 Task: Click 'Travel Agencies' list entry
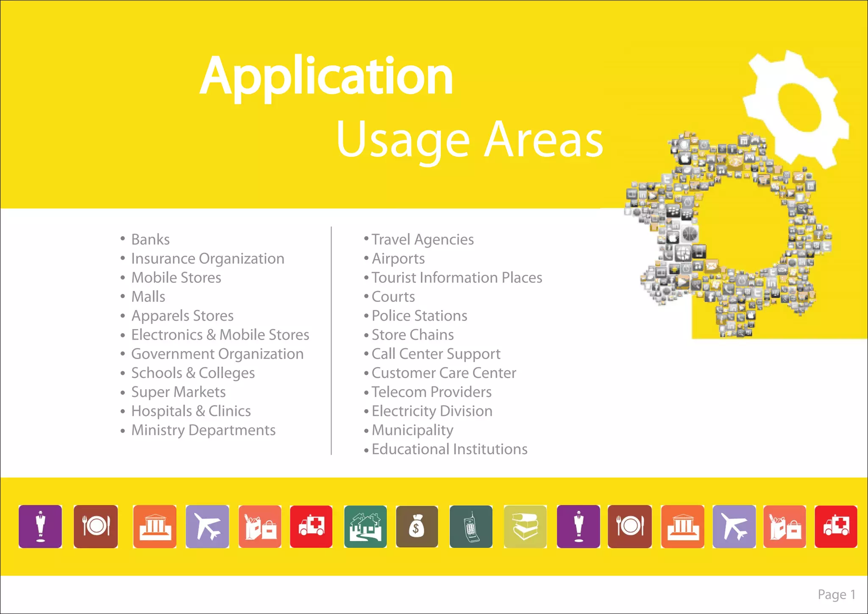coord(423,240)
